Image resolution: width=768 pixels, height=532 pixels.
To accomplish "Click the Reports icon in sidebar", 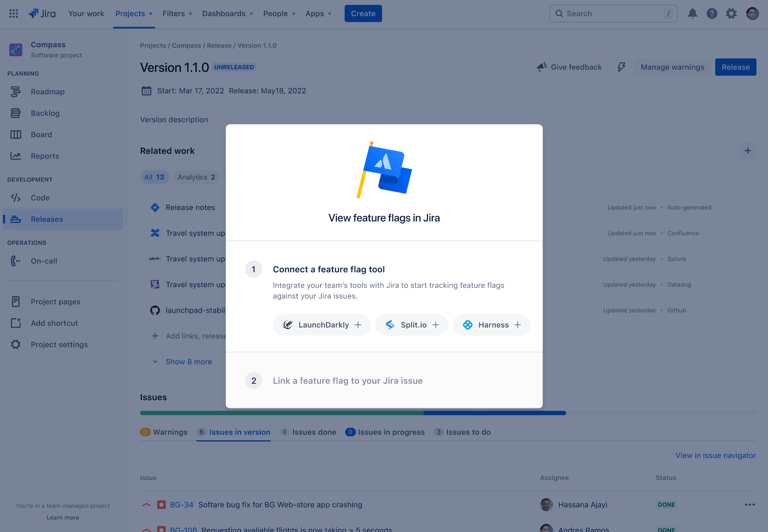I will coord(16,155).
